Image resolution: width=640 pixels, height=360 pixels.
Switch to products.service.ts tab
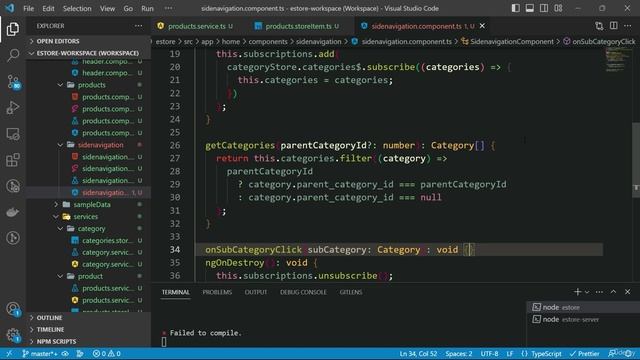click(196, 26)
